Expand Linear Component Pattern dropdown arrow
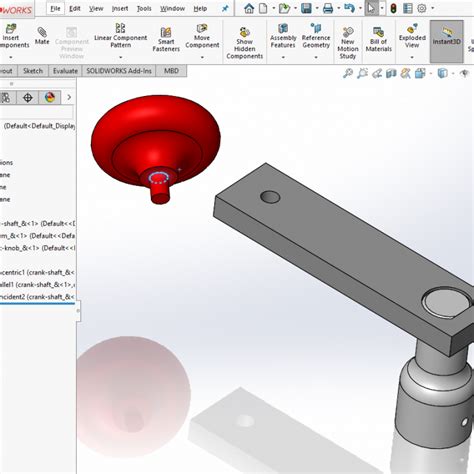 (x=120, y=57)
